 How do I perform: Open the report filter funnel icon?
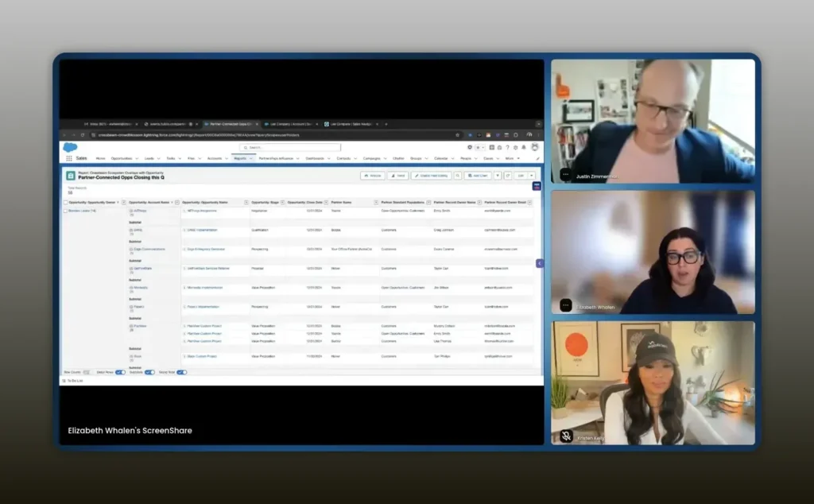498,175
